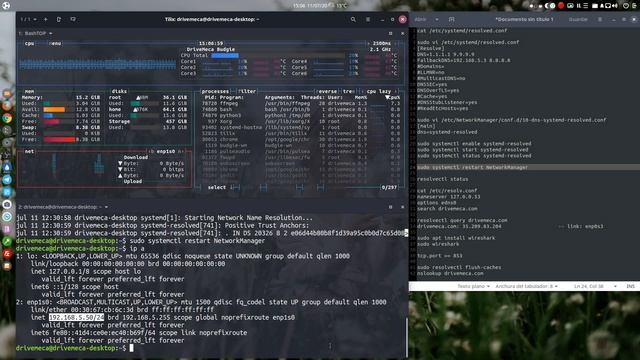640x360 pixels.
Task: Click 'sudo apt install wireshark' line
Action: tap(456, 238)
